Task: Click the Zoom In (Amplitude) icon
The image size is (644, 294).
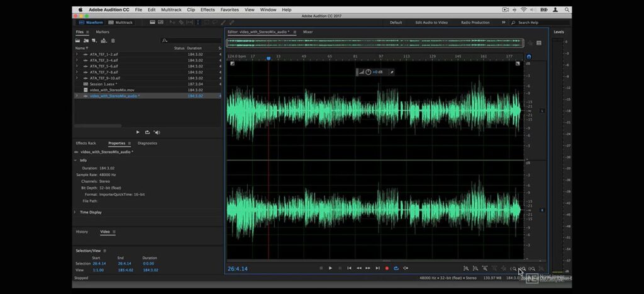Action: pyautogui.click(x=466, y=268)
